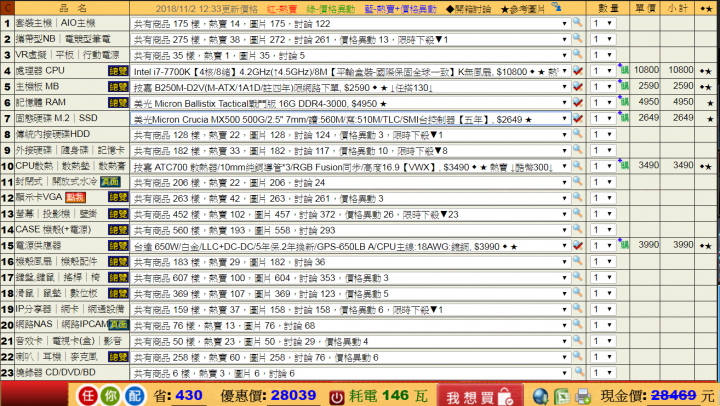Click the 數量 column header
The height and width of the screenshot is (406, 720).
pos(608,8)
